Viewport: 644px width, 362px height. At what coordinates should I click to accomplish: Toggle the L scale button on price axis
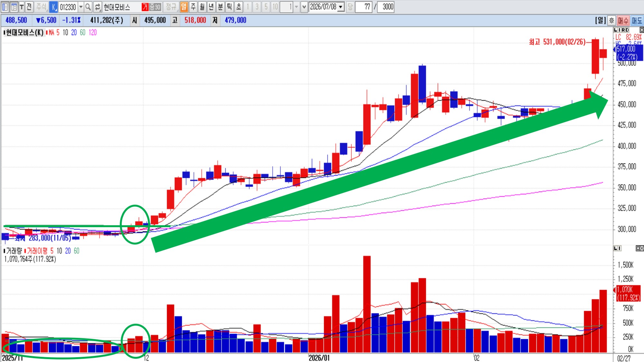[616, 30]
